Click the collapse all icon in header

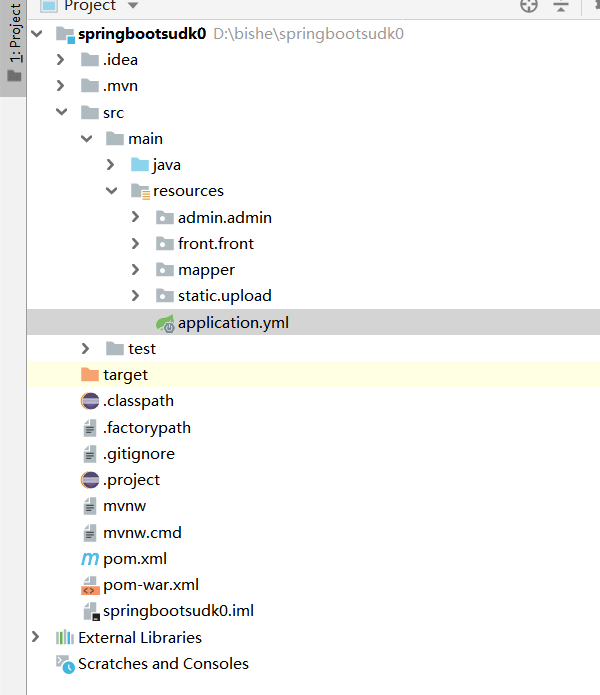[x=561, y=6]
